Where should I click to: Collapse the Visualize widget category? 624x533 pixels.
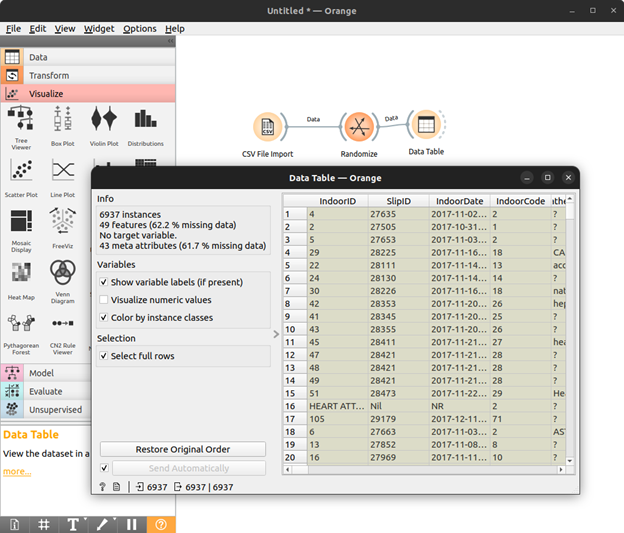tap(88, 94)
